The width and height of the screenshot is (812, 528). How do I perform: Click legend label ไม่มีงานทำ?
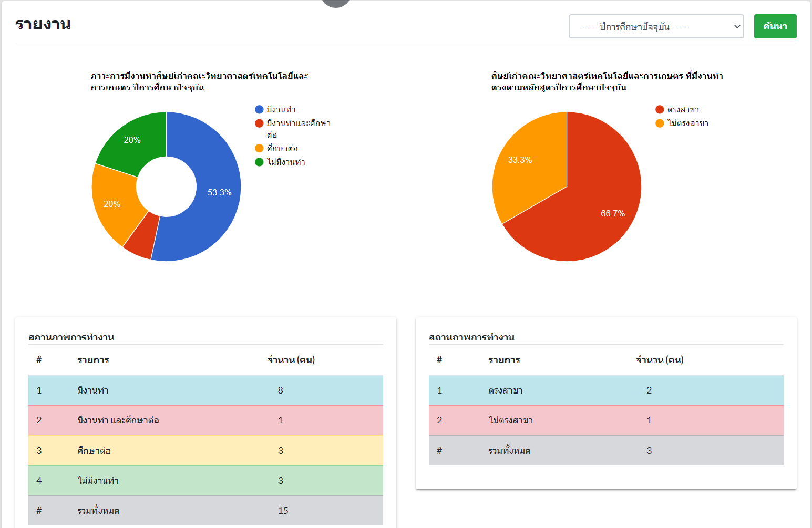coord(286,162)
